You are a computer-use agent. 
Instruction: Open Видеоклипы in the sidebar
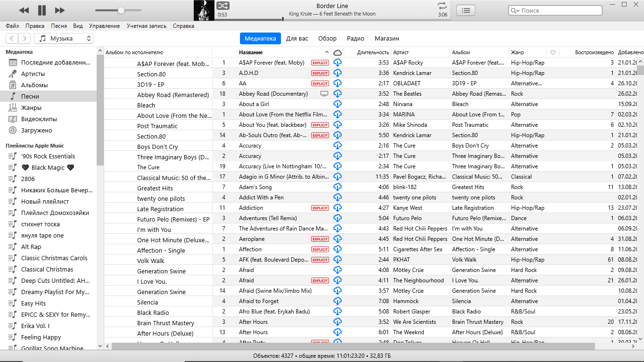(48, 119)
